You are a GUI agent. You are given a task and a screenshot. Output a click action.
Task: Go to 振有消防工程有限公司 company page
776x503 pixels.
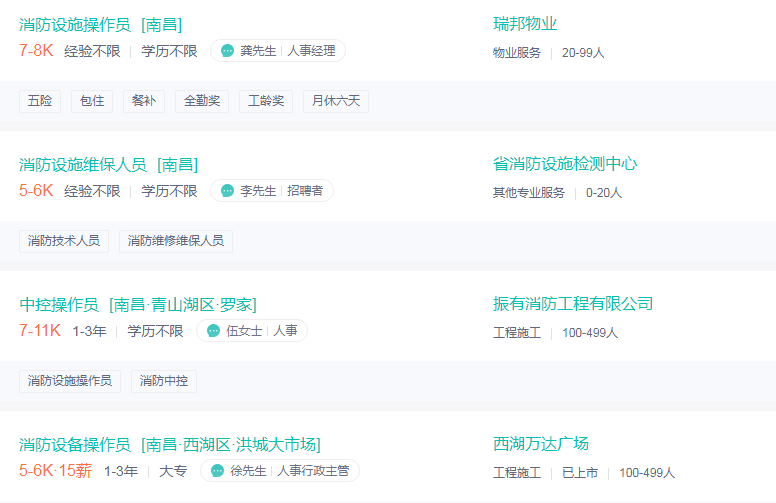[x=573, y=304]
